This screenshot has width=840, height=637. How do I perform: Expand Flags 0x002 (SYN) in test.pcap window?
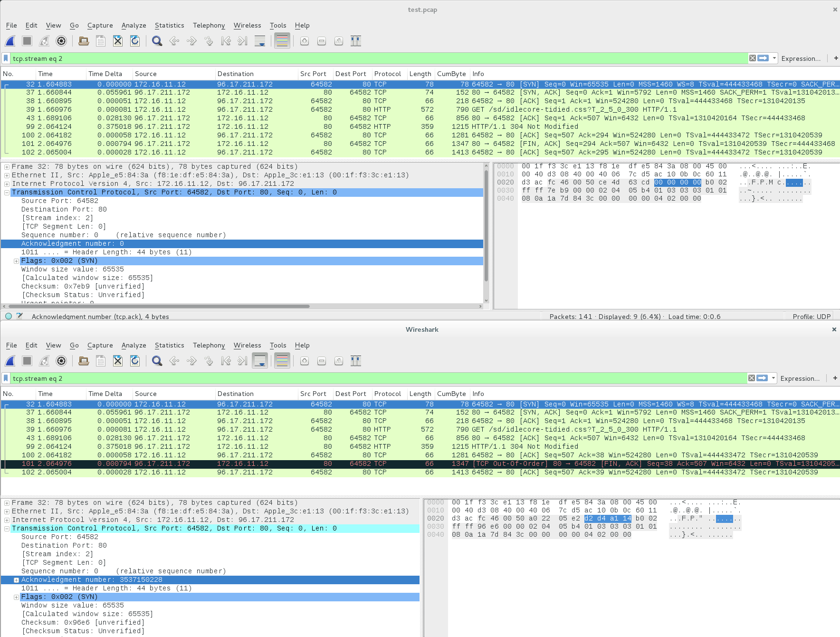(16, 261)
